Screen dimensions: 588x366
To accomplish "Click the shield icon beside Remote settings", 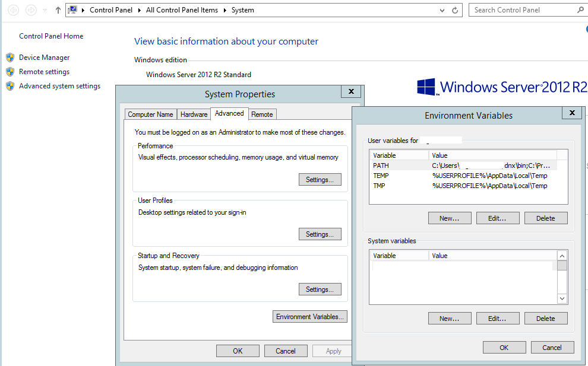I will [x=10, y=72].
